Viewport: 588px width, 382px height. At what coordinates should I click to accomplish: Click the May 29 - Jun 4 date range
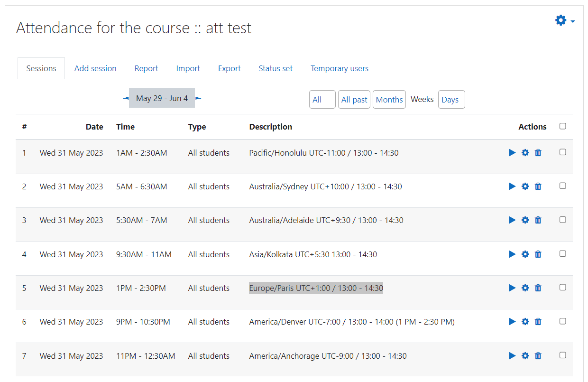(x=162, y=98)
